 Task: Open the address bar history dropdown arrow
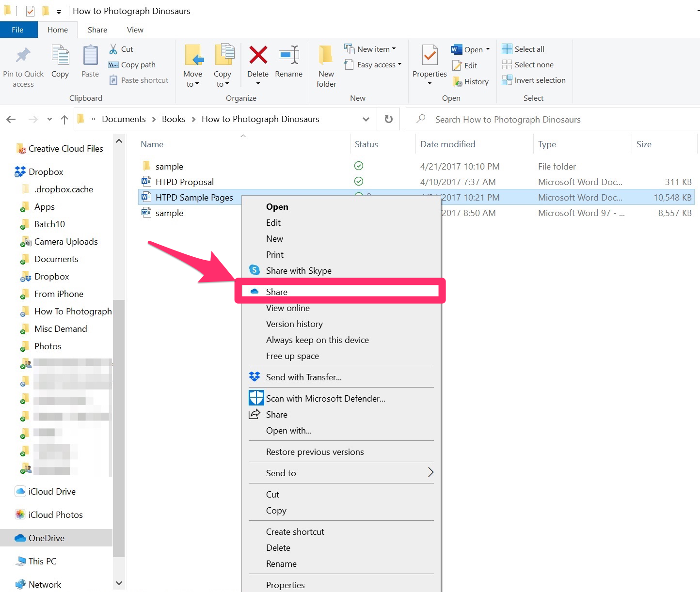(366, 119)
